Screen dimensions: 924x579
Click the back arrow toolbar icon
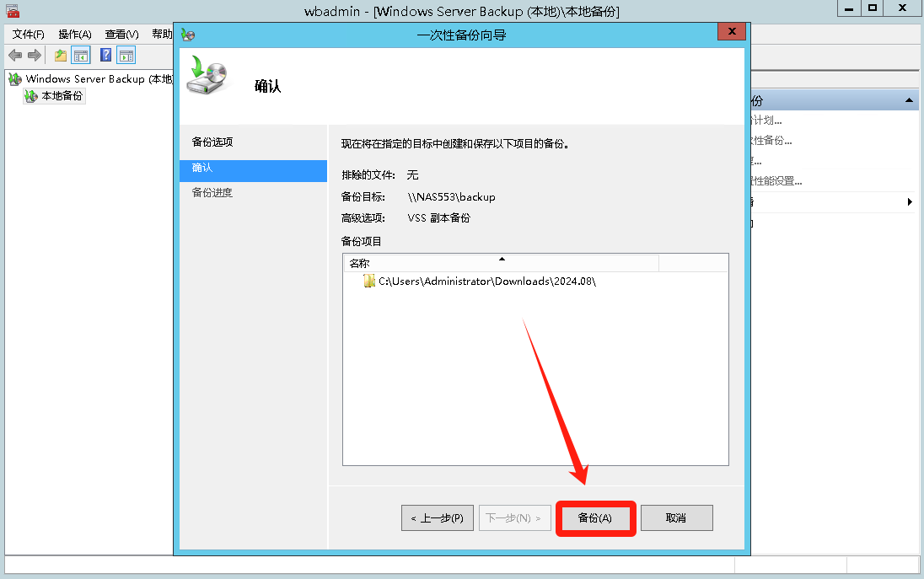click(x=15, y=56)
